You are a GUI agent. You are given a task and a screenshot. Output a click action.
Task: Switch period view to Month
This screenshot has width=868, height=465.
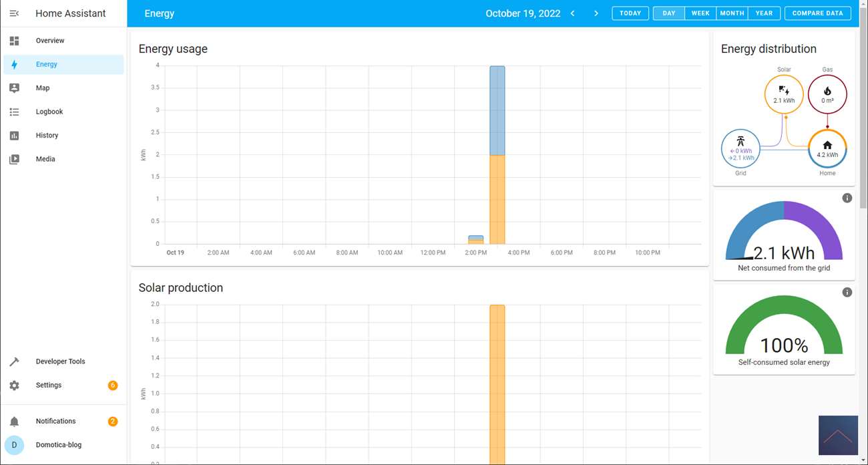(x=732, y=13)
